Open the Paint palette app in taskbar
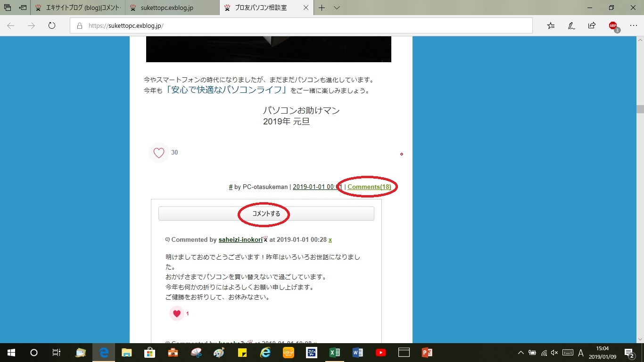Screen dimensions: 644x362 [x=219, y=353]
